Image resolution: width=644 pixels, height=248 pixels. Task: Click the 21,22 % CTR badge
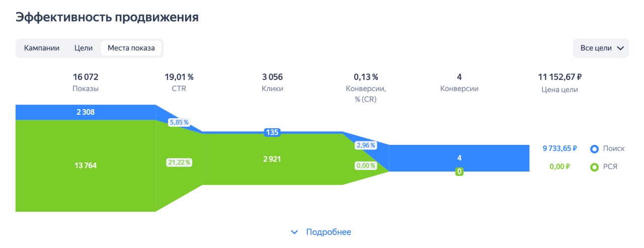coord(179,162)
